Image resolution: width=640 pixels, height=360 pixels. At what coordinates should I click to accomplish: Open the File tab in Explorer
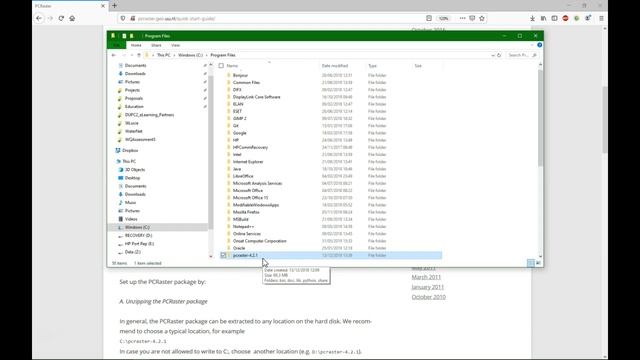coord(116,45)
